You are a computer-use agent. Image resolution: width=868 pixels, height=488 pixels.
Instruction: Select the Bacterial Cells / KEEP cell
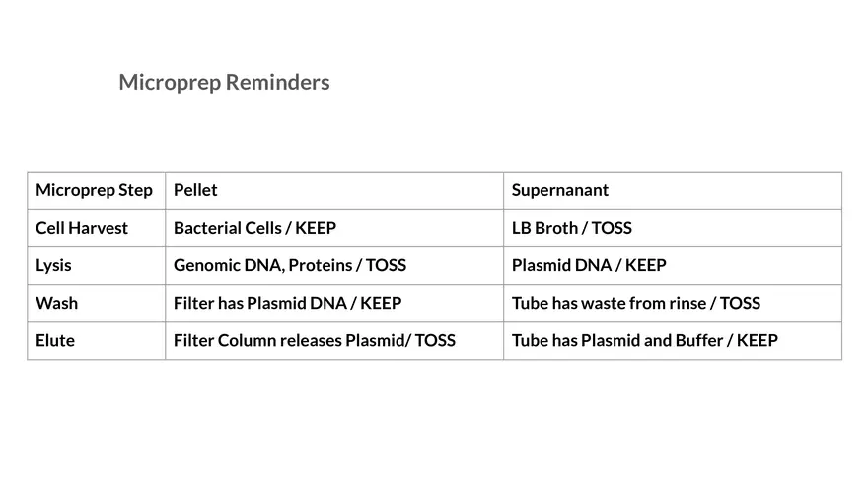254,228
